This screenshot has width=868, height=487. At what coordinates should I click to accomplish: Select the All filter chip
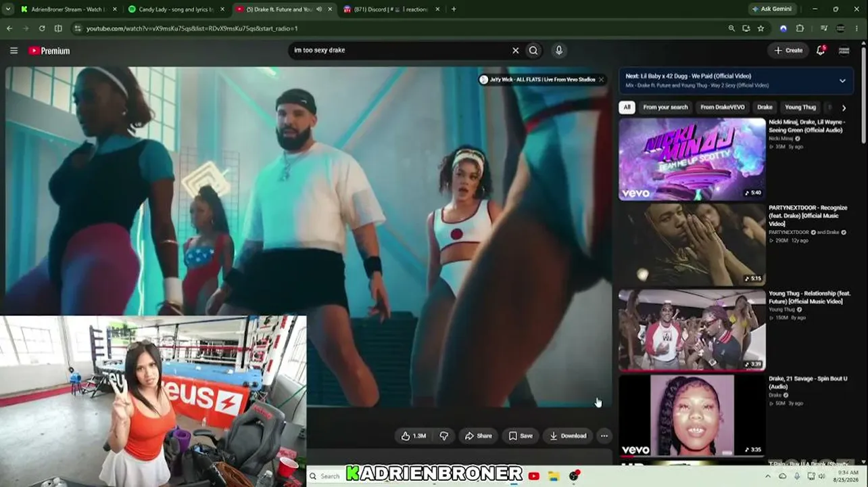[x=627, y=107]
